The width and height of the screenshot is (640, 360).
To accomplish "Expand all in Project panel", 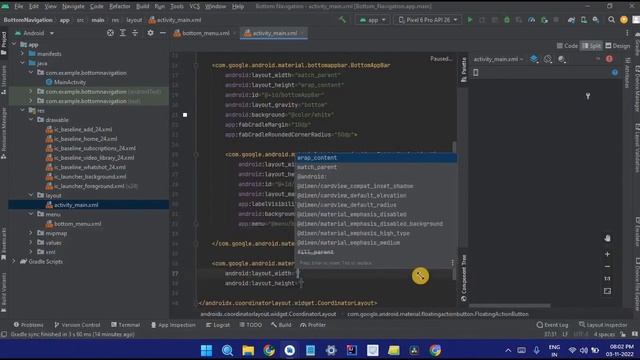I will point(122,33).
